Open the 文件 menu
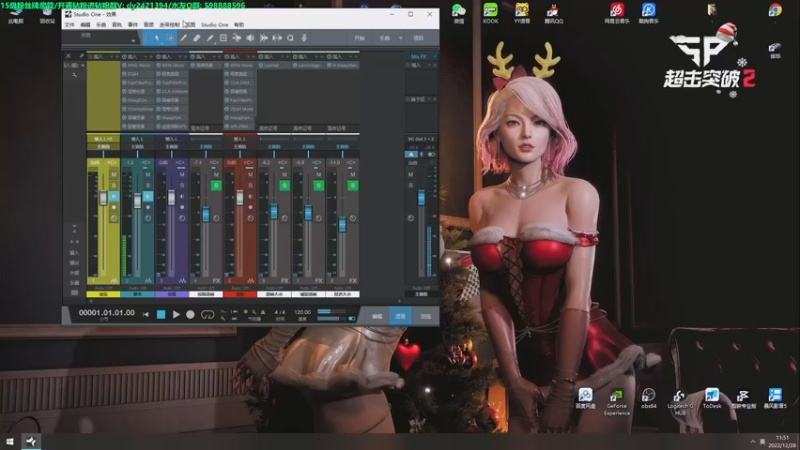 point(70,24)
